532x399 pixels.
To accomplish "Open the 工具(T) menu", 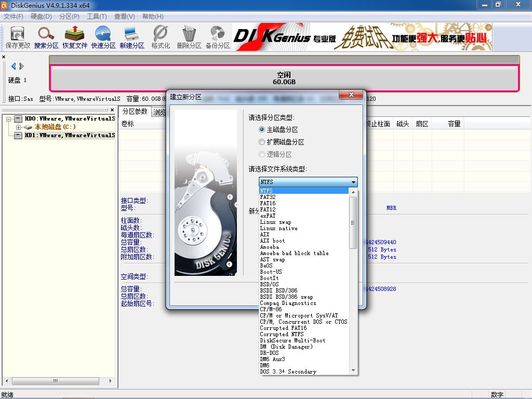I will [97, 17].
